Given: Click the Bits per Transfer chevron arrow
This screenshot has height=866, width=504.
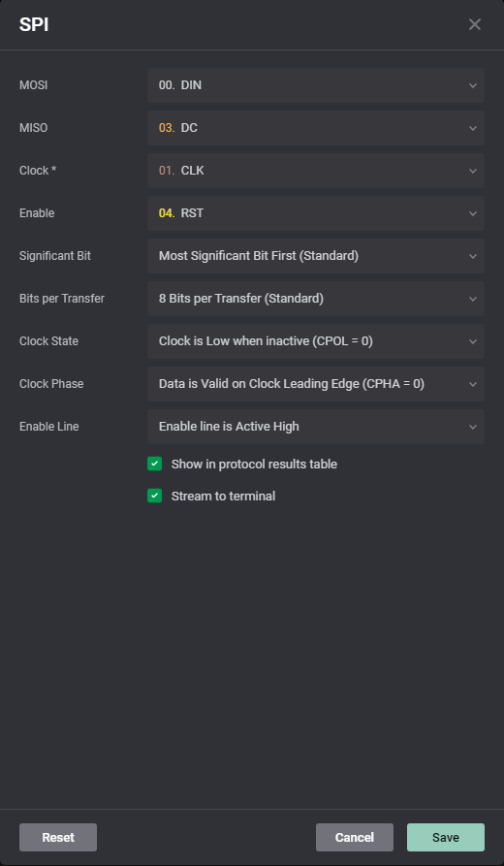Looking at the screenshot, I should 473,299.
